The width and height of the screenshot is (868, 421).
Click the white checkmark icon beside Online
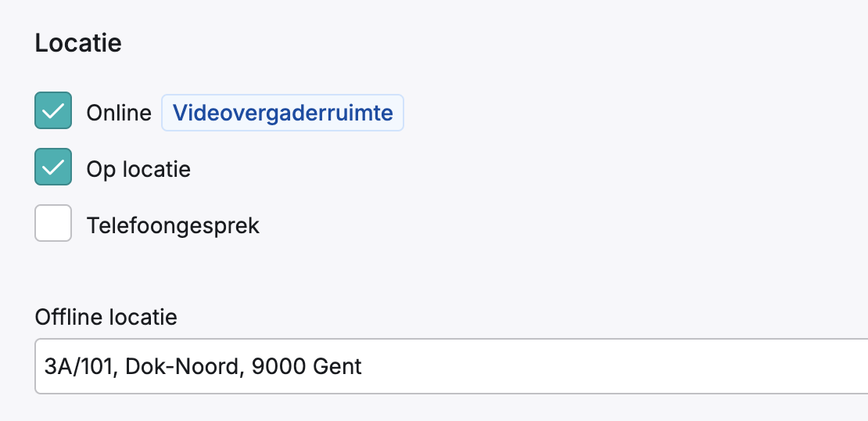[53, 111]
